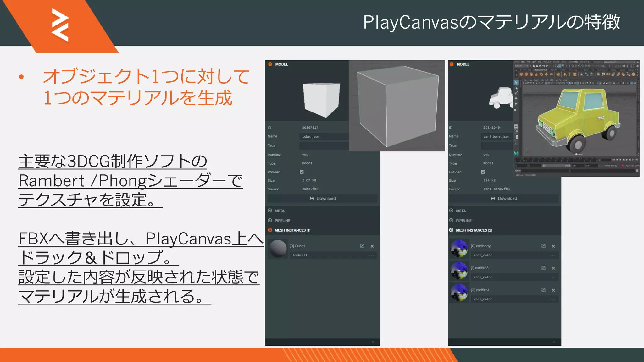Image resolution: width=644 pixels, height=362 pixels.
Task: Play the Maya timeline forward
Action: tap(627, 160)
